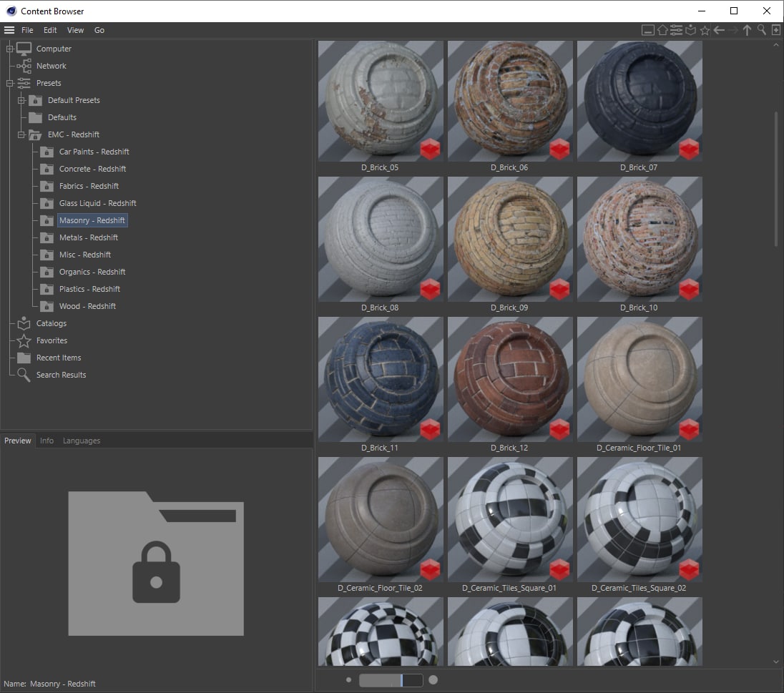The width and height of the screenshot is (784, 693).
Task: Switch to the Info tab
Action: point(47,441)
